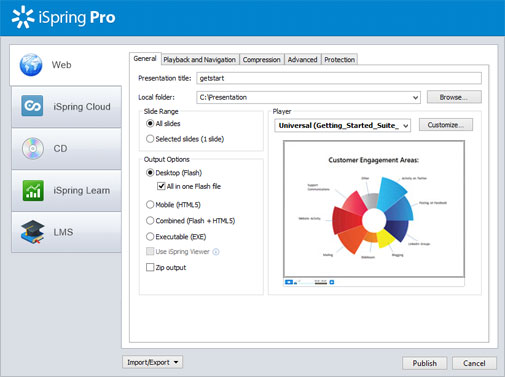Choose the CD disc icon
The width and height of the screenshot is (505, 377).
pos(33,148)
